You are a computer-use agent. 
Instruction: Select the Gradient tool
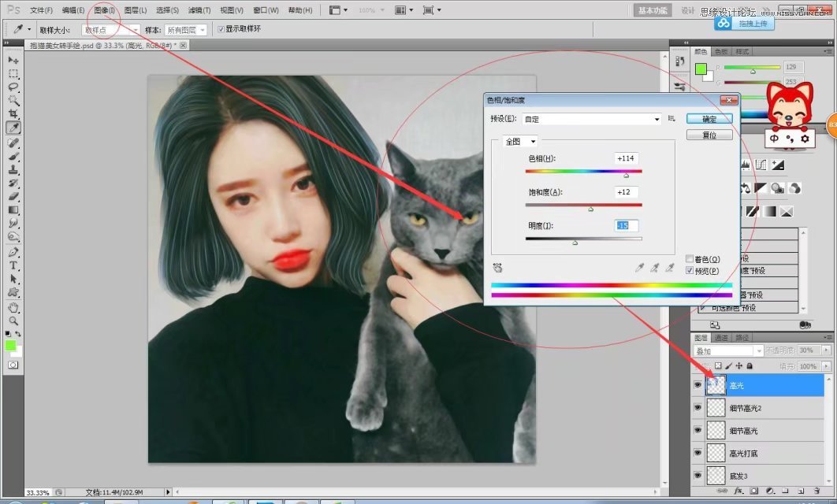pos(13,210)
